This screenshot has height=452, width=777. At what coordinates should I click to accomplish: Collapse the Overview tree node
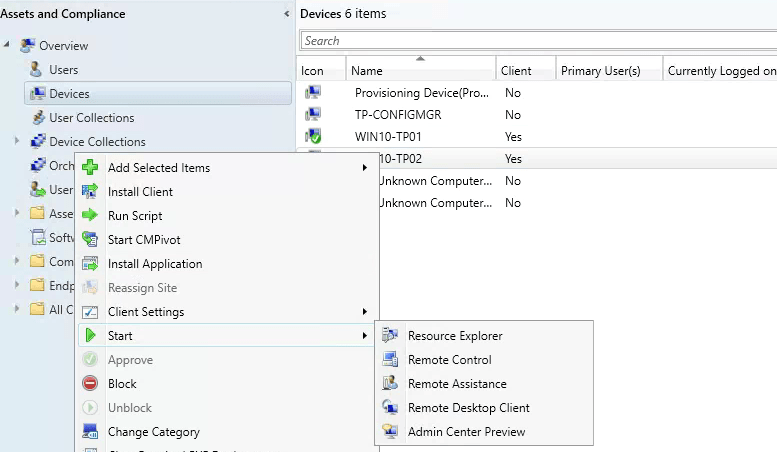coord(8,46)
